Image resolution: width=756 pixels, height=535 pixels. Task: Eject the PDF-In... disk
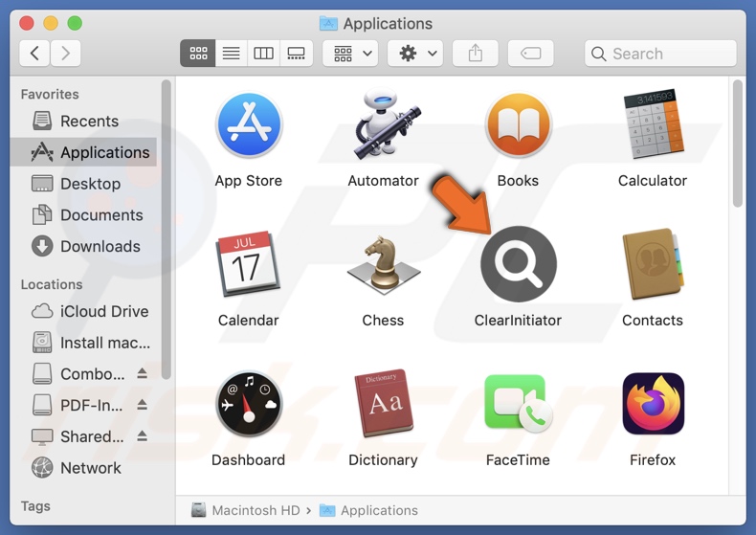point(142,405)
